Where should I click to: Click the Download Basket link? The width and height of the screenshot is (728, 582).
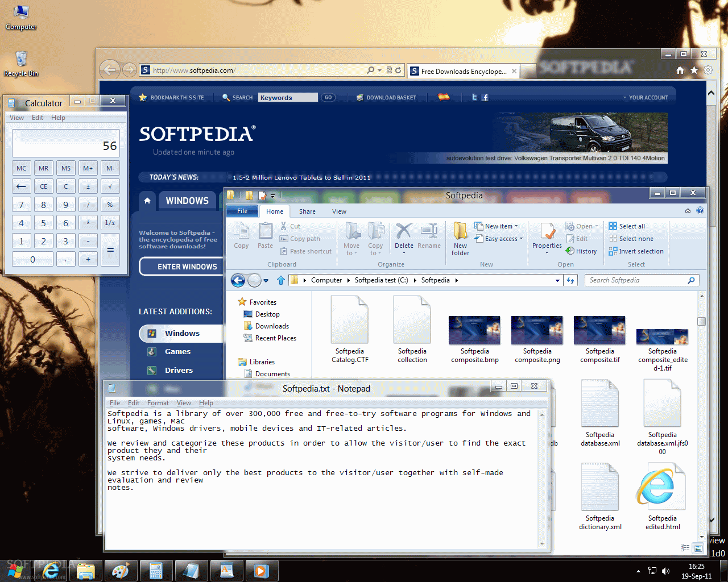tap(386, 98)
